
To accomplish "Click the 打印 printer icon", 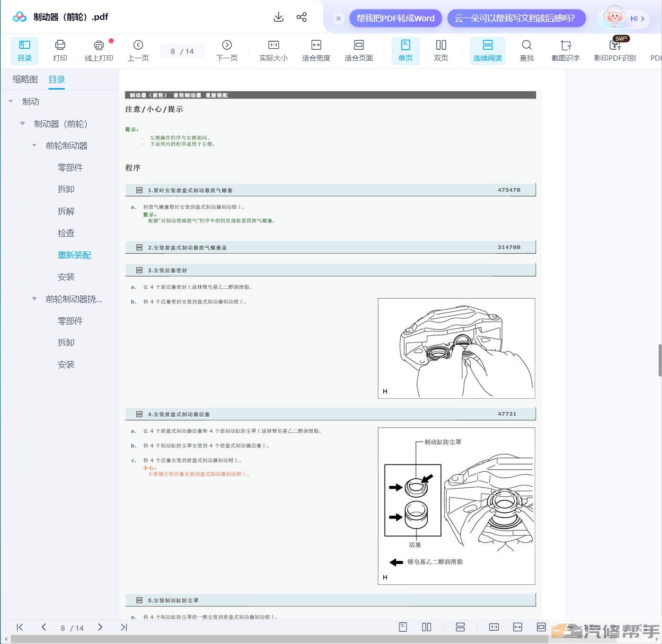I will pyautogui.click(x=60, y=45).
